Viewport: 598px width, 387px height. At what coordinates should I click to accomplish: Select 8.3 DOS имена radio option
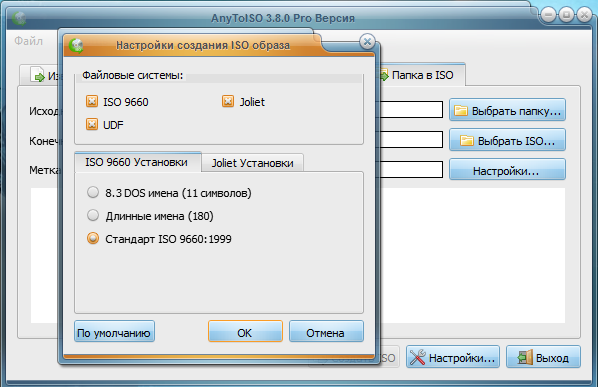tap(93, 192)
